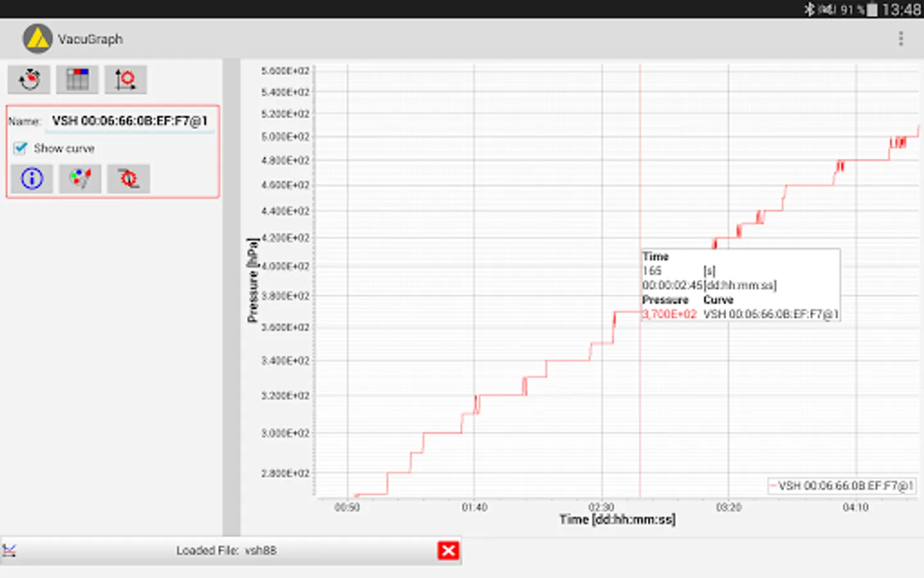Click the chart icon in the bottom bar
Viewport: 924px width, 578px height.
click(10, 550)
